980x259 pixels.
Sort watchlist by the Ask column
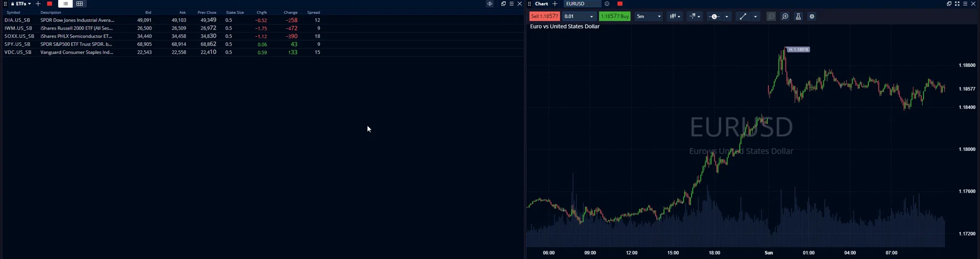[182, 12]
